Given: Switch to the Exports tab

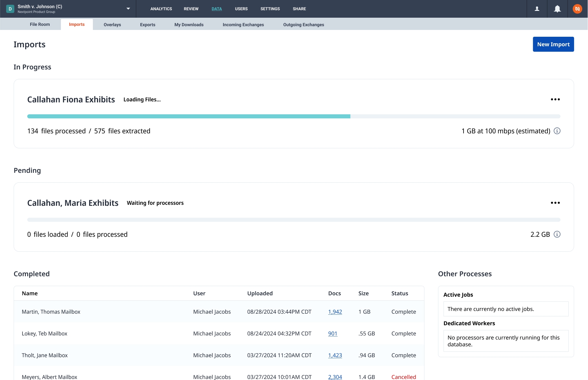Looking at the screenshot, I should (x=148, y=24).
